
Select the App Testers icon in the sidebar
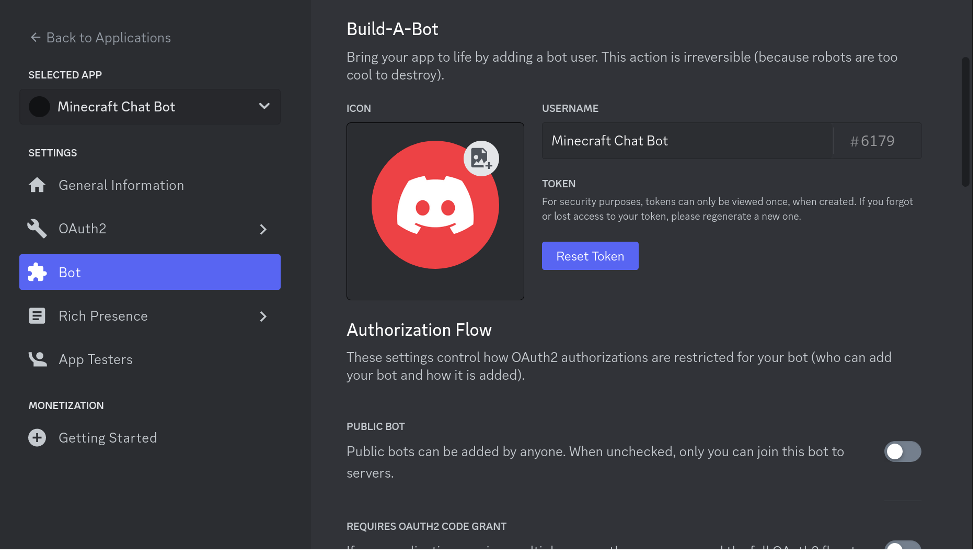[37, 359]
